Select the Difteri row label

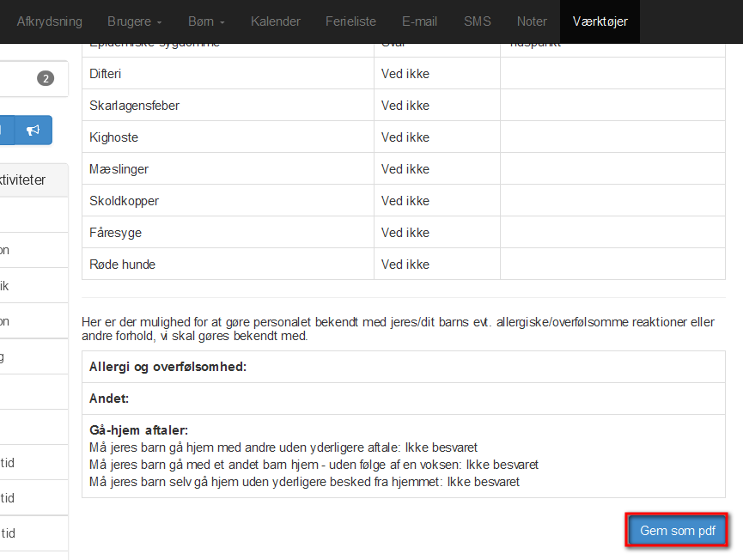pos(105,74)
